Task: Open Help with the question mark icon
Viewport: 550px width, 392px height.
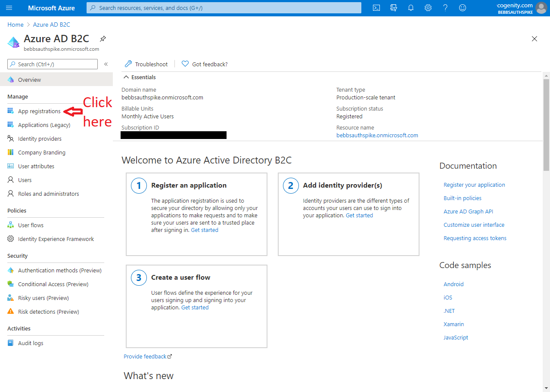Action: [445, 8]
